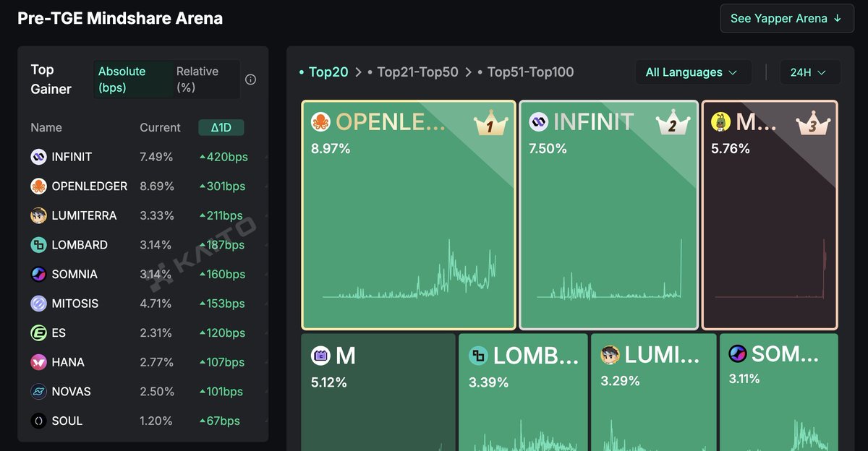
Task: Click the See Yapper Arena button
Action: [x=786, y=19]
